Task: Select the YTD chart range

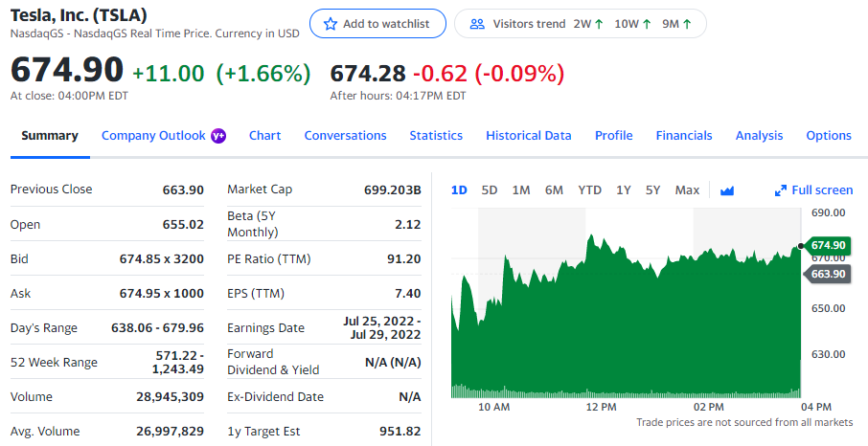Action: point(589,190)
